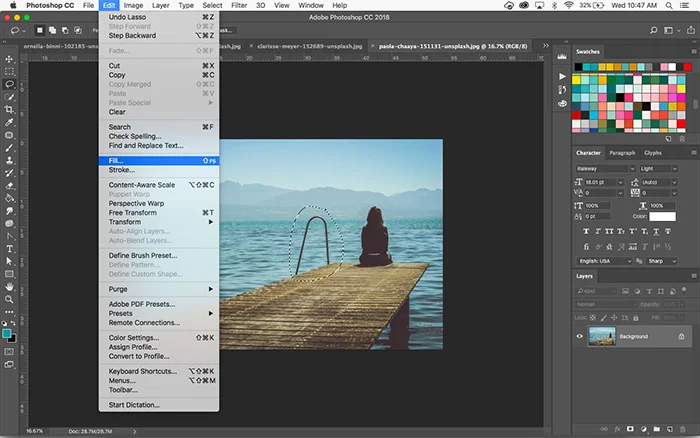Choose Fill... from the Edit menu
Viewport: 700px width, 438px height.
click(x=159, y=161)
